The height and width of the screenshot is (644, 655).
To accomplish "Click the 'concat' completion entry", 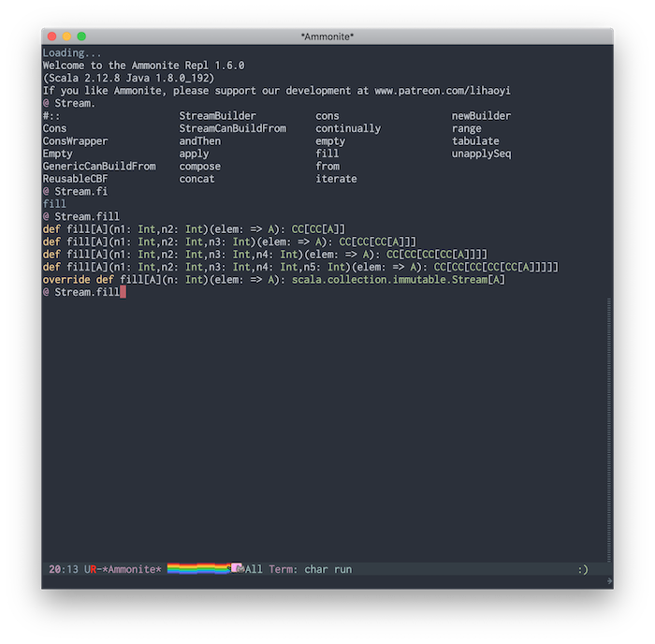I will (196, 179).
